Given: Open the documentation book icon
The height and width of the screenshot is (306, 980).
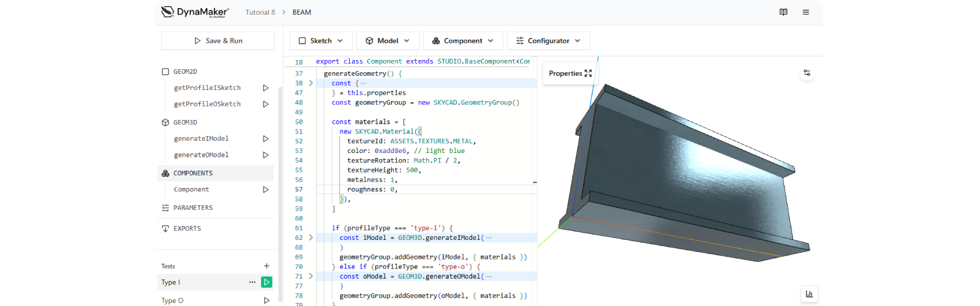Looking at the screenshot, I should tap(783, 12).
